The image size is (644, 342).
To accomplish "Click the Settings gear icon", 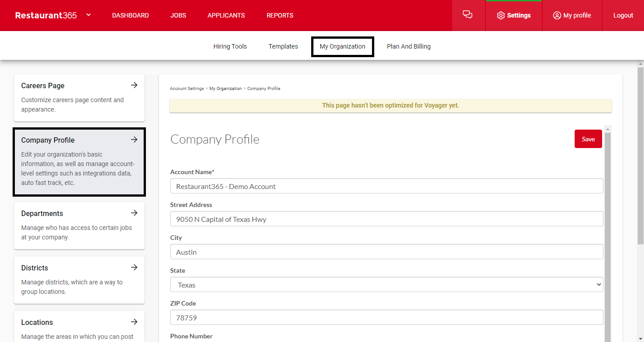I will (x=501, y=15).
